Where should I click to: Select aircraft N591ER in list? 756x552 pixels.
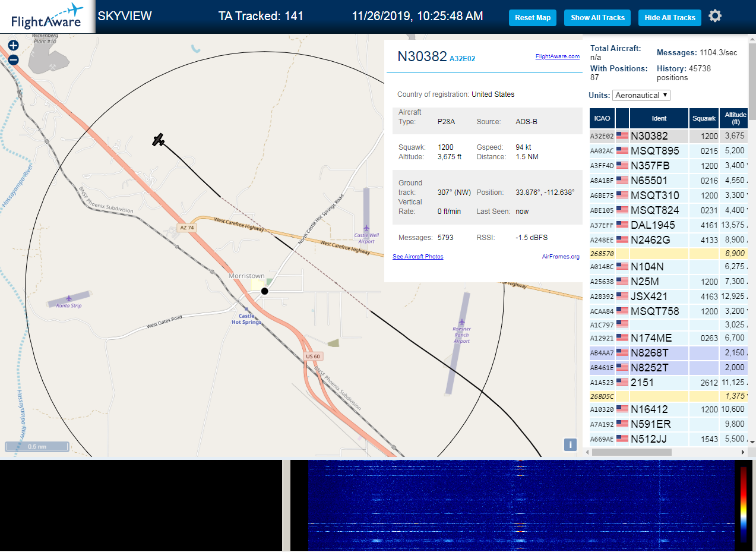(x=669, y=424)
